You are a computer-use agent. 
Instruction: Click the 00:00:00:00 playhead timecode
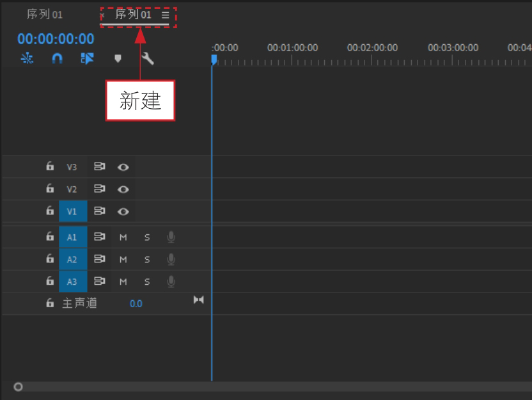coord(56,38)
